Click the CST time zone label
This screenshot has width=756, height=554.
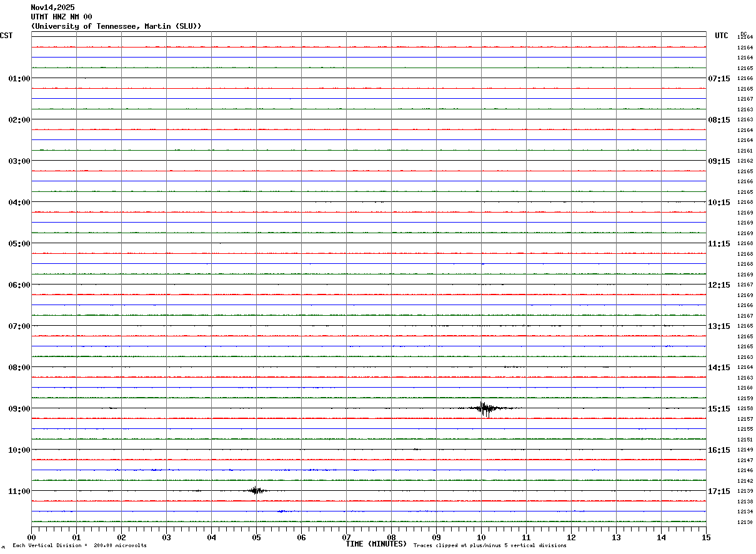click(x=6, y=36)
